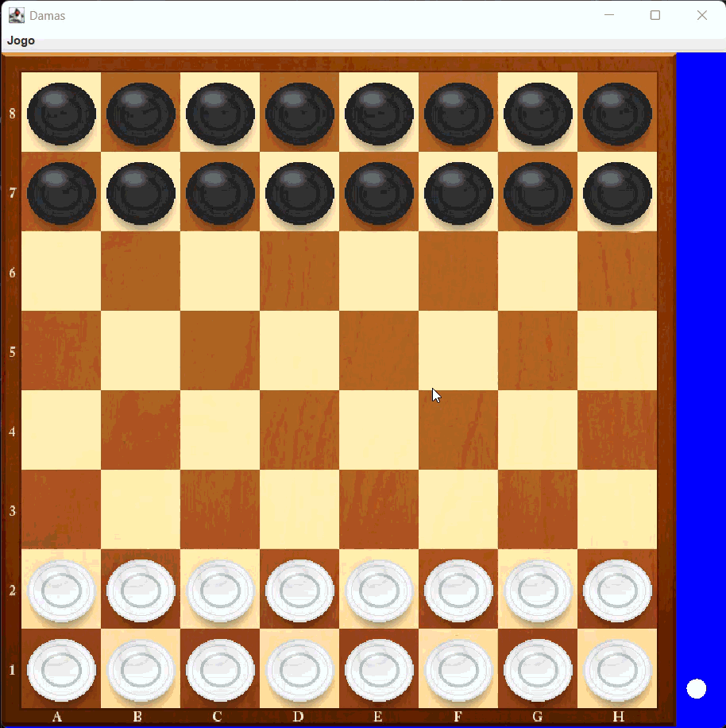Click empty square H6
This screenshot has width=726, height=728.
pos(617,271)
